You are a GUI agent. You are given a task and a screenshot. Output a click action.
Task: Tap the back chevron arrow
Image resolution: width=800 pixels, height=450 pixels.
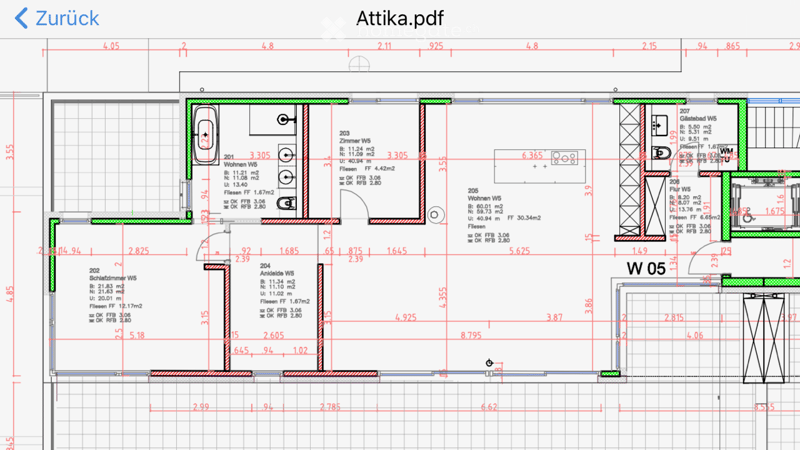(x=21, y=18)
